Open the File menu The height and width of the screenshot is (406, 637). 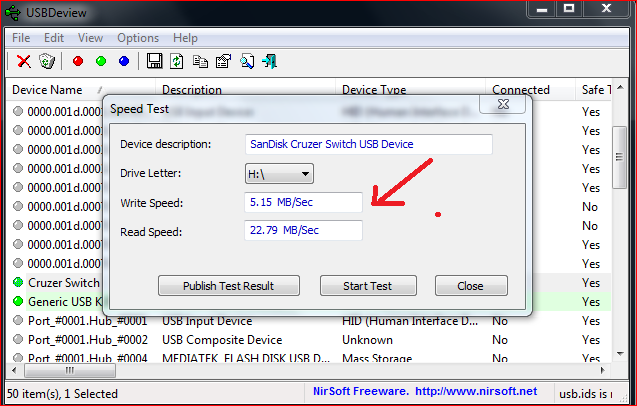[21, 38]
